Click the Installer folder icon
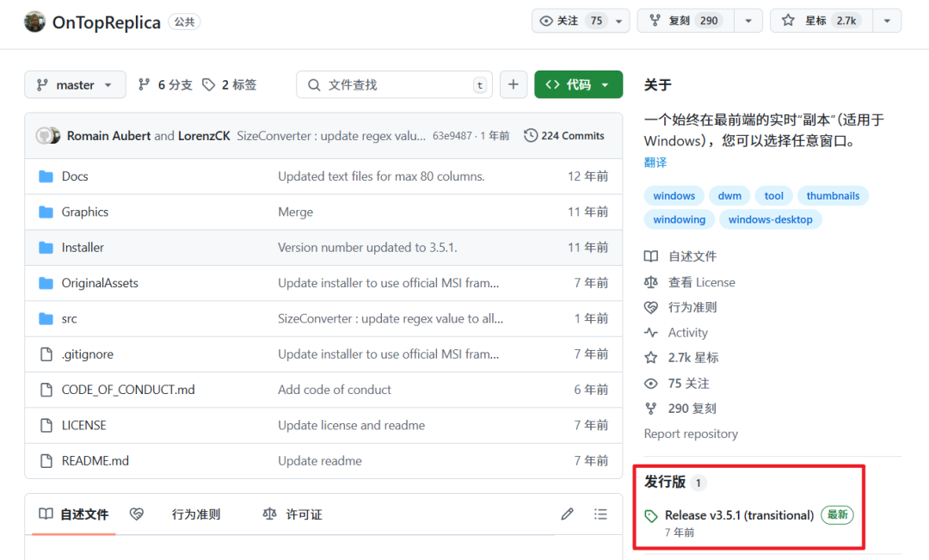The image size is (929, 560). coord(46,247)
